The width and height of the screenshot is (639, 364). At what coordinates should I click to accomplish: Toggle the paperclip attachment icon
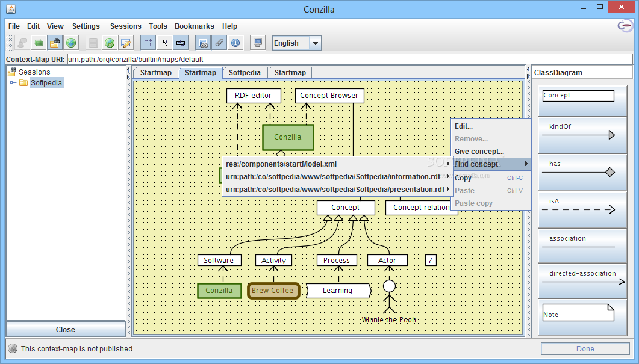[x=219, y=43]
